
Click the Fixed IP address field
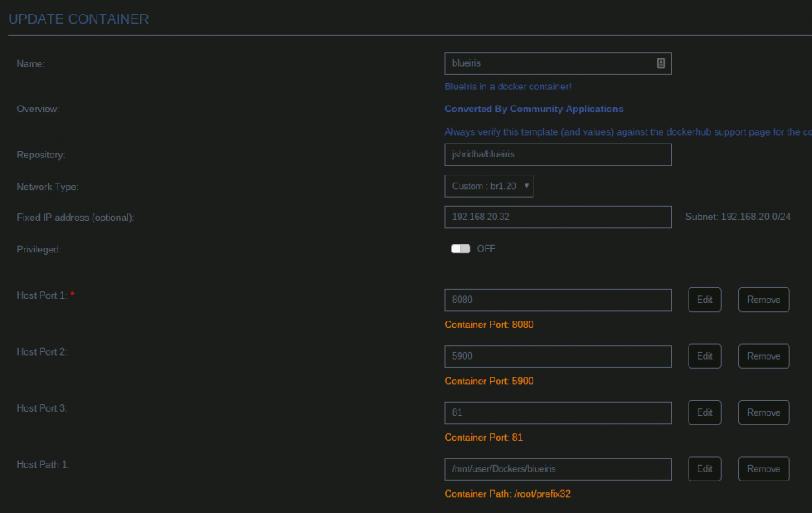point(557,217)
